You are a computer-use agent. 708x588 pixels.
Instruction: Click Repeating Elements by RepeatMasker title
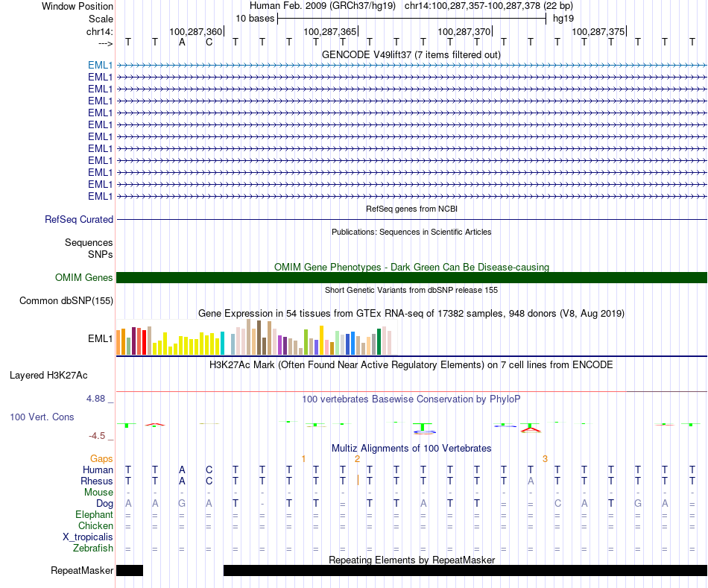tap(411, 560)
